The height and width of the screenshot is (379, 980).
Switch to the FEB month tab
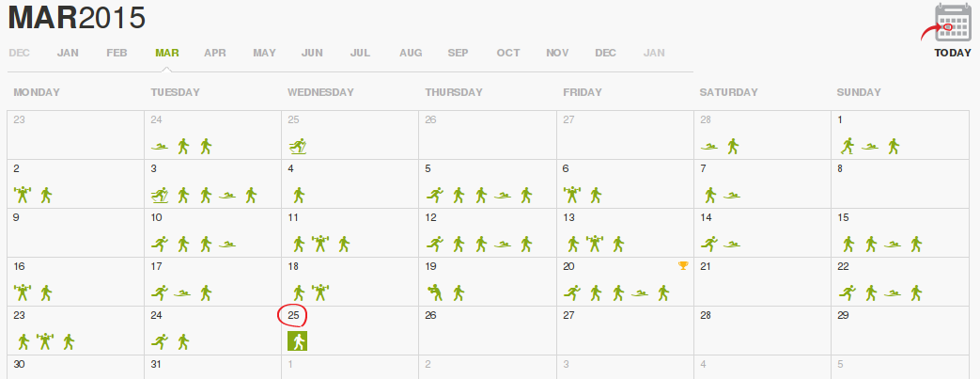tap(117, 54)
